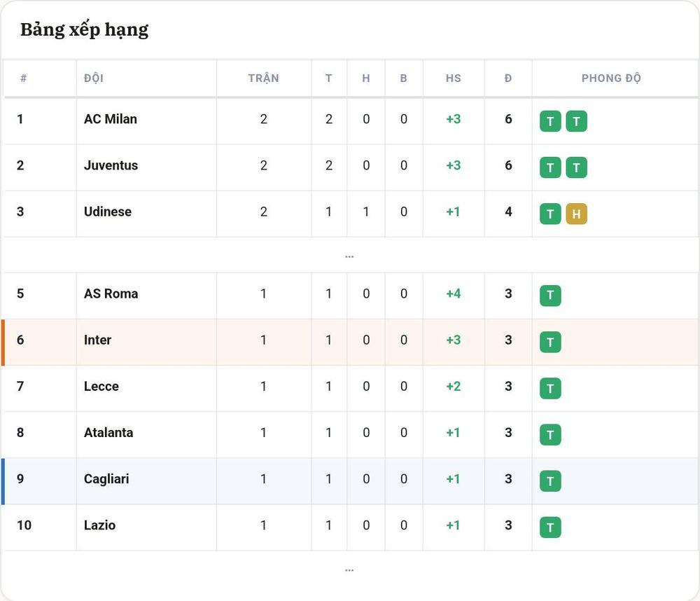Viewport: 700px width, 601px height.
Task: Click AC Milan's second green T form badge
Action: [576, 121]
